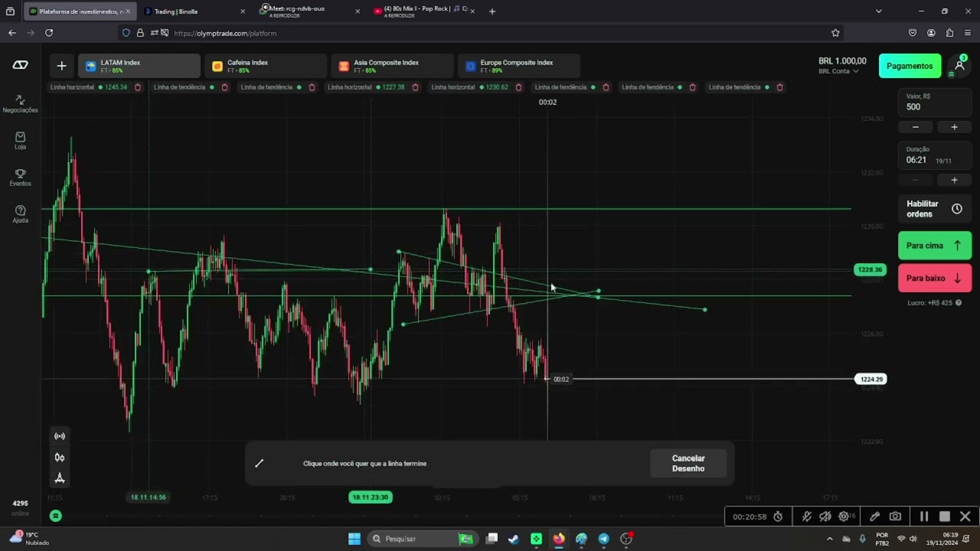Click the browser address bar URL
The height and width of the screenshot is (551, 980).
[x=225, y=33]
